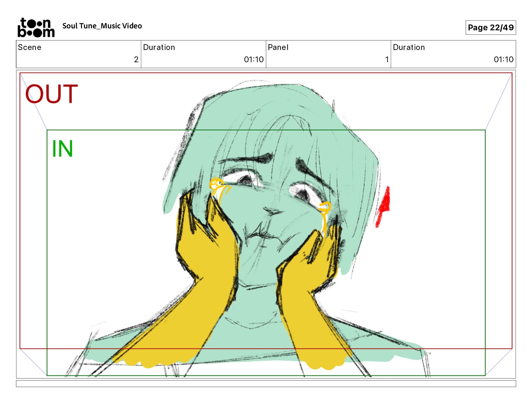The width and height of the screenshot is (532, 411).
Task: Click the Duration label beside Scene
Action: pos(159,47)
